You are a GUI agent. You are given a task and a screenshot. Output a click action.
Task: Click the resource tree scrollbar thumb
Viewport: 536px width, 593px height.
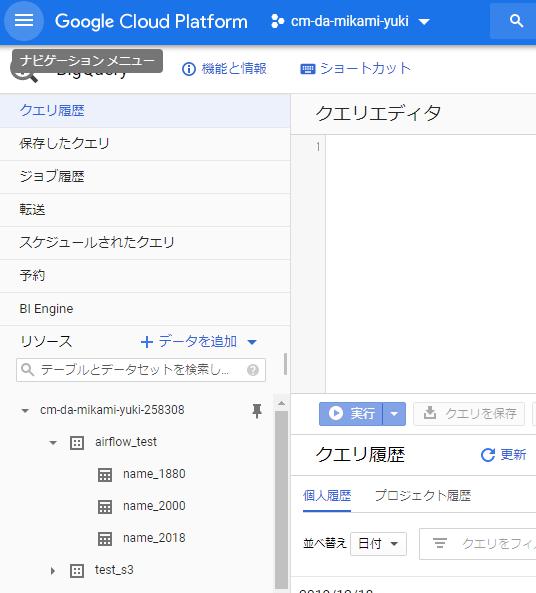(x=281, y=499)
